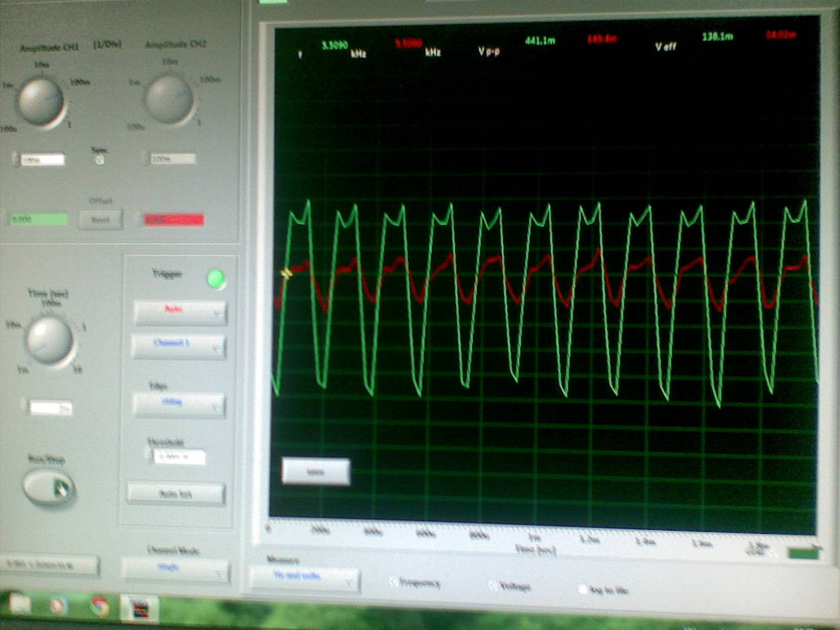Click the green V eff reading 138.1m
840x630 pixels.
point(718,37)
